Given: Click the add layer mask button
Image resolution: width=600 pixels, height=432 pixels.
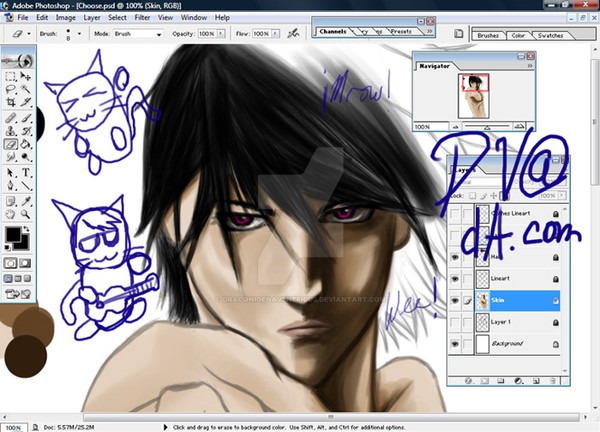Looking at the screenshot, I should point(484,381).
